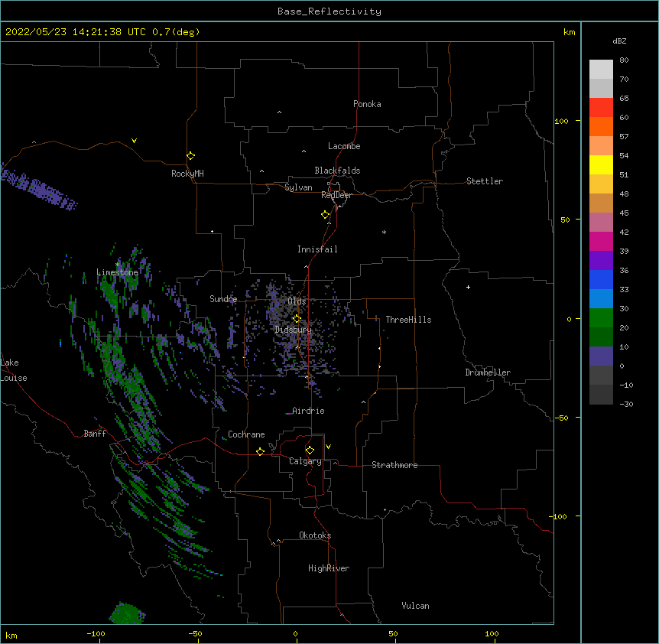Viewport: 659px width, 644px height.
Task: Click the Stettler label
Action: [x=485, y=181]
